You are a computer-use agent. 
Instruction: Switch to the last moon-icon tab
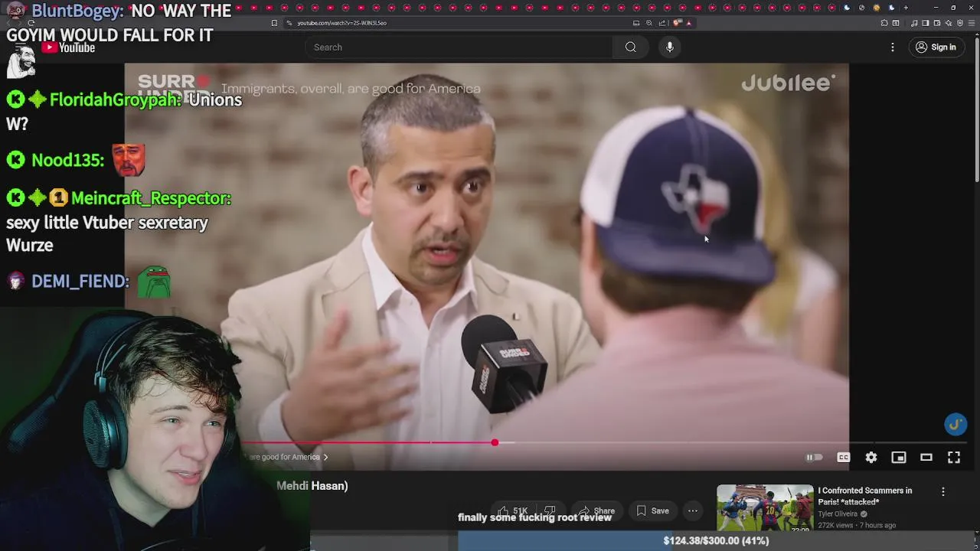[x=892, y=8]
